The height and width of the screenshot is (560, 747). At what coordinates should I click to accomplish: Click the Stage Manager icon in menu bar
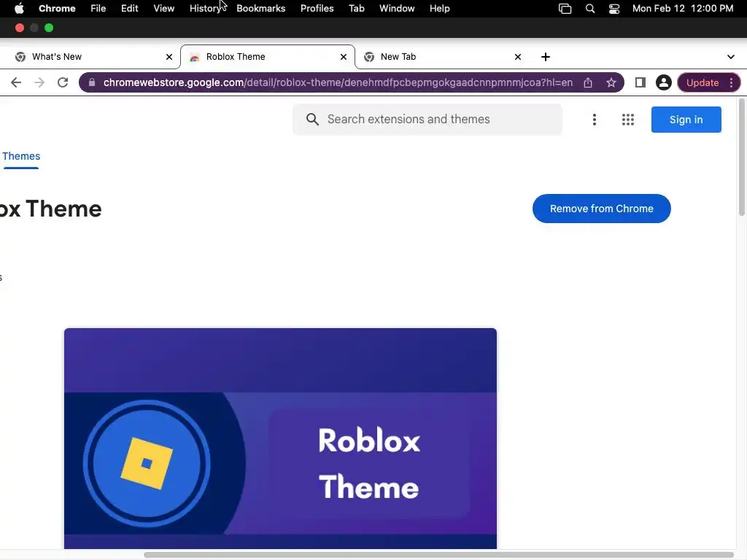(565, 9)
